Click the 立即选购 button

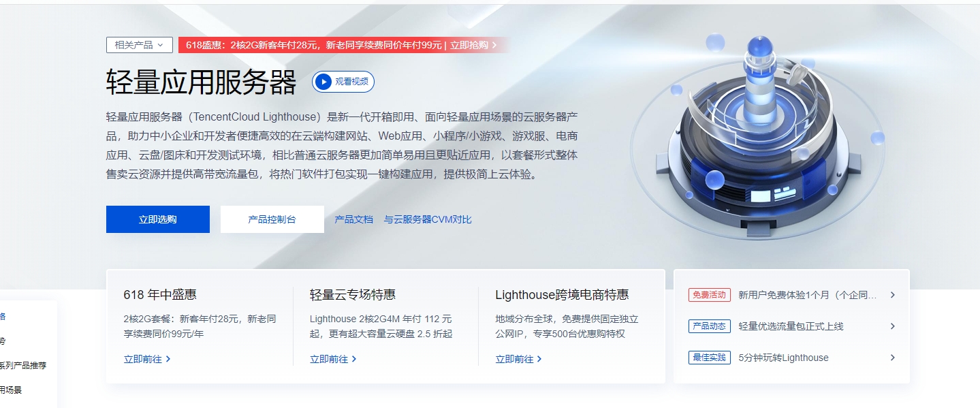pyautogui.click(x=158, y=219)
